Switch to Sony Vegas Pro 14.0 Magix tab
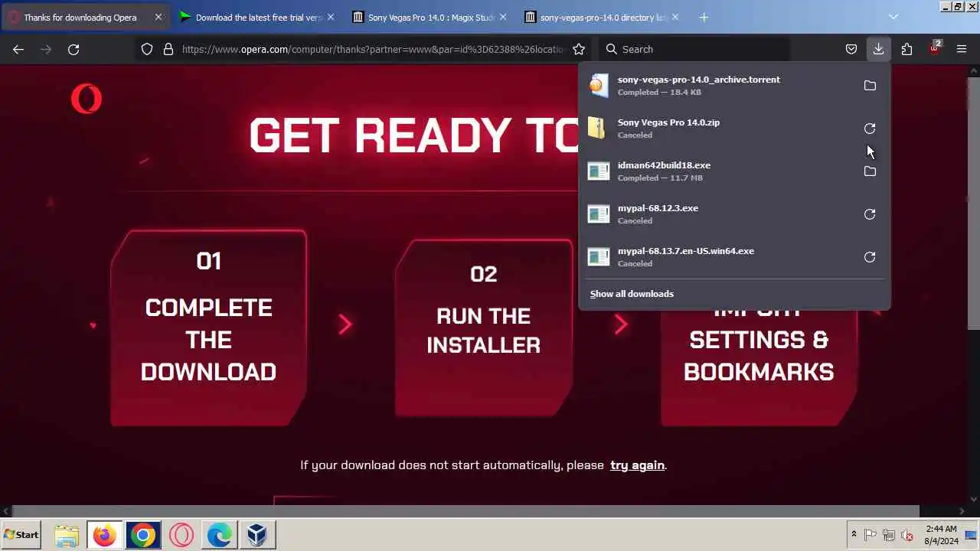 pos(431,17)
